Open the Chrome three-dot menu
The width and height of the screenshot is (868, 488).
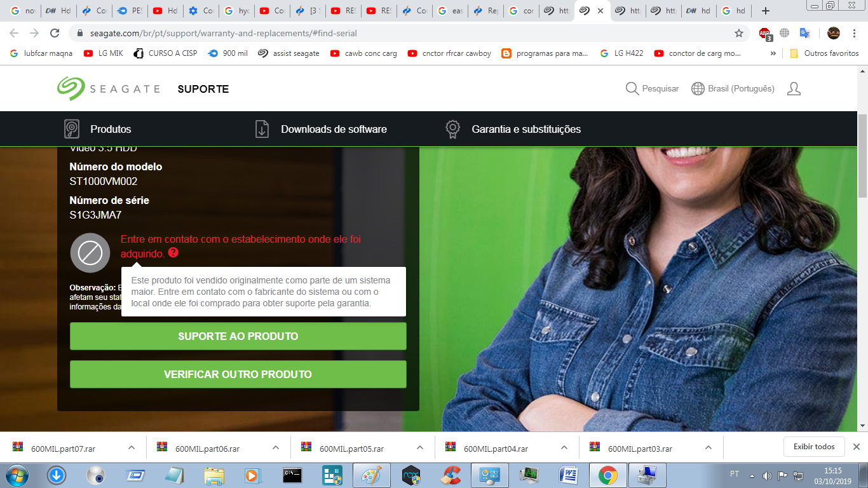855,33
